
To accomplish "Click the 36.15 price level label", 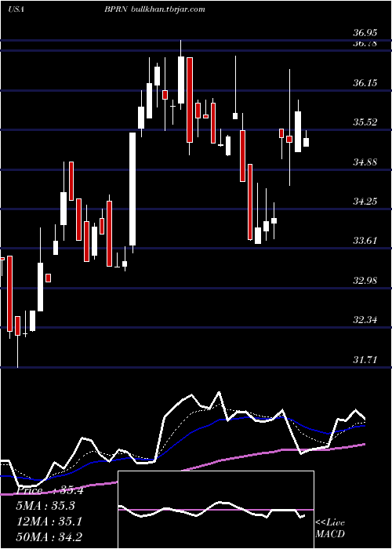I will coord(365,83).
